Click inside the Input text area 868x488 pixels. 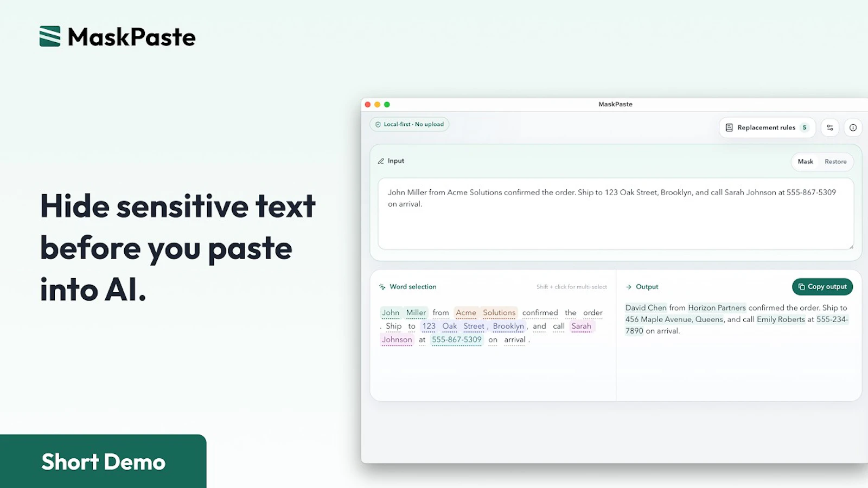(x=616, y=214)
